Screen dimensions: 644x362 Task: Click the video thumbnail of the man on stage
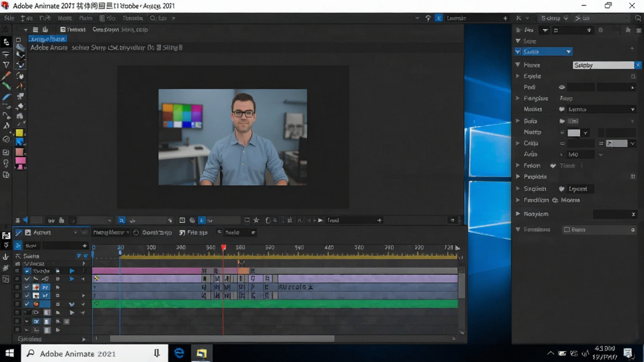click(233, 137)
